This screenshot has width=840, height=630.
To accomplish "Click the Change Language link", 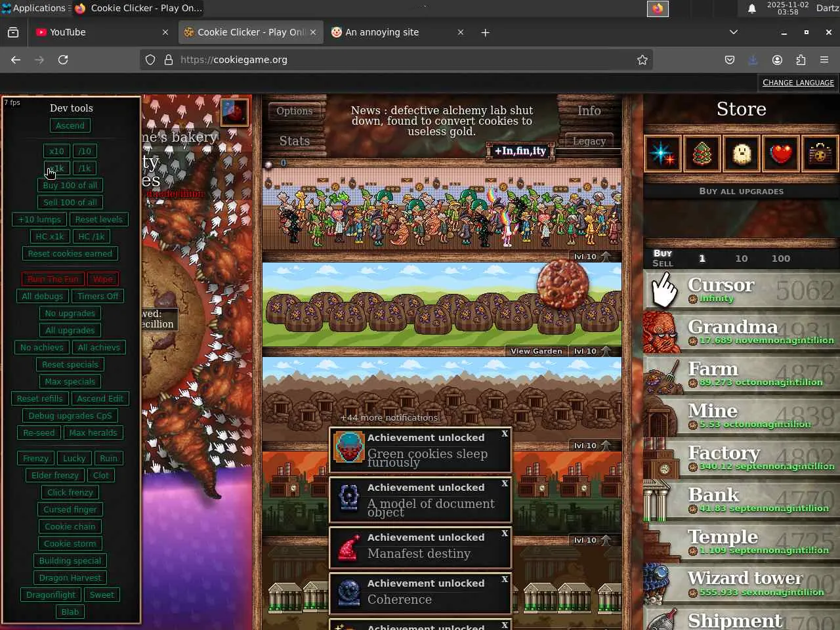I will (798, 83).
